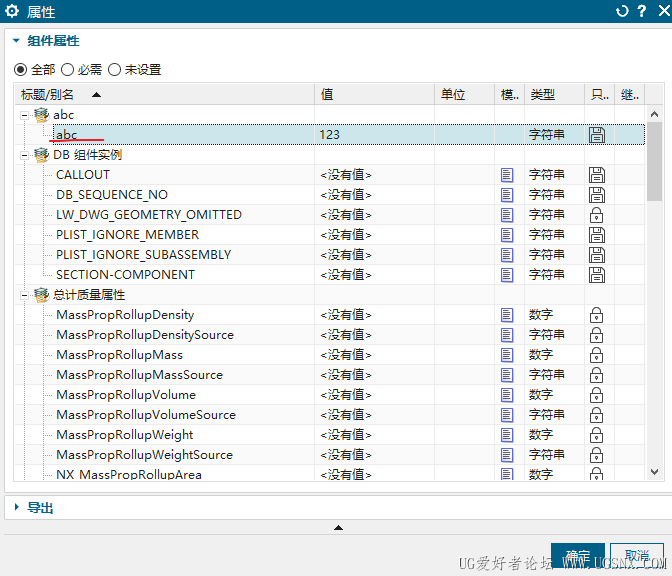Click the 只.. column header

click(600, 94)
